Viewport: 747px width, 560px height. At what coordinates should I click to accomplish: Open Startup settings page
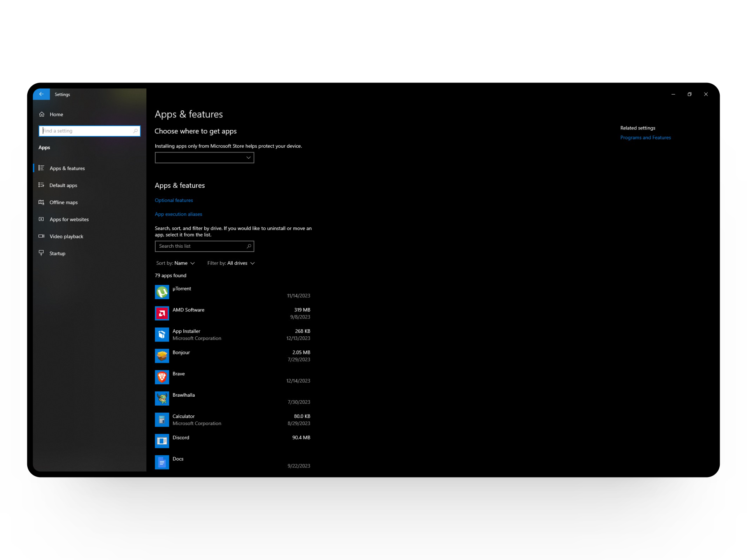click(57, 254)
